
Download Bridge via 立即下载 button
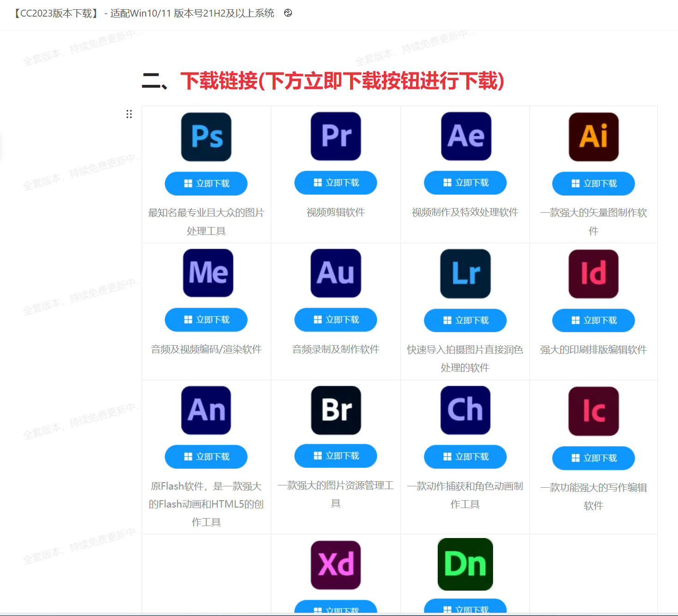pyautogui.click(x=336, y=456)
